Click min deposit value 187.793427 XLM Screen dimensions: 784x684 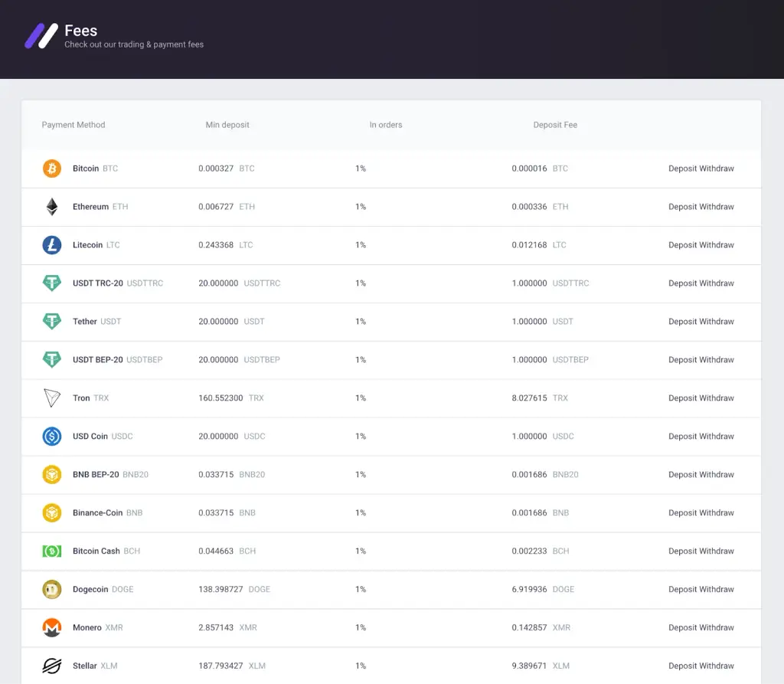pos(232,666)
